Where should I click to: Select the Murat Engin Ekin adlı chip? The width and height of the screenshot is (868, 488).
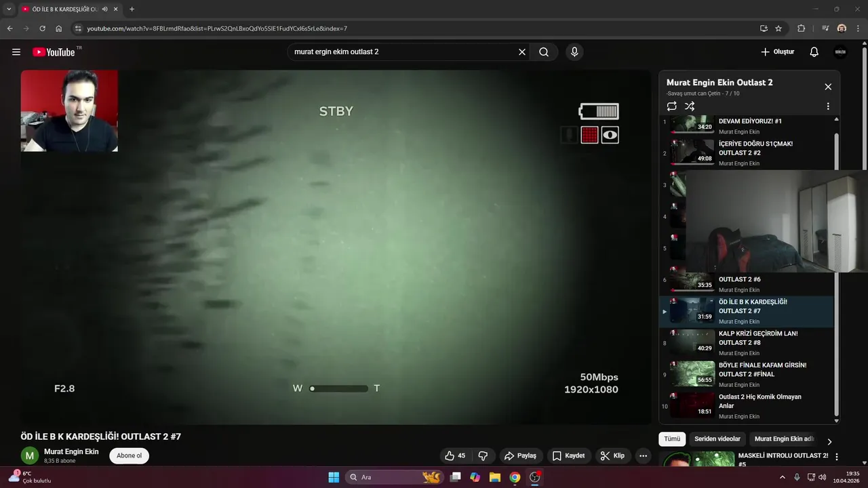pyautogui.click(x=784, y=439)
